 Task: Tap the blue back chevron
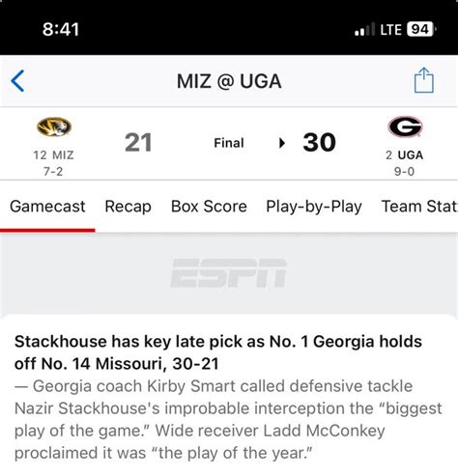pyautogui.click(x=17, y=81)
